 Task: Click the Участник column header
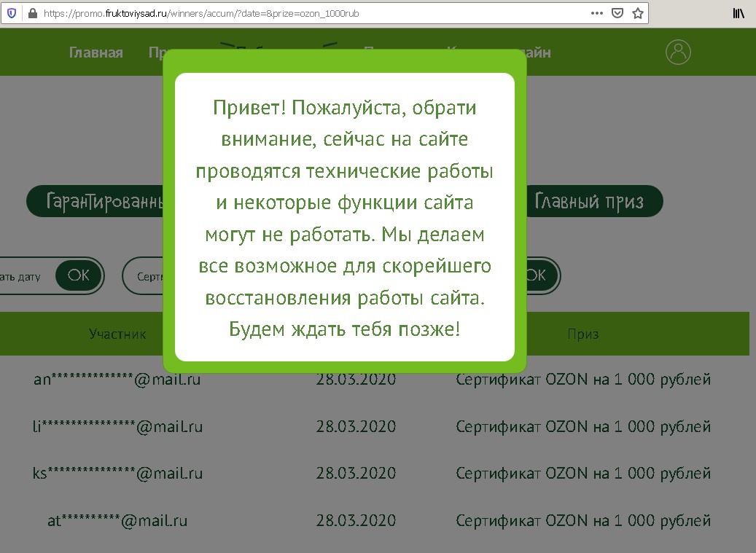pos(117,334)
